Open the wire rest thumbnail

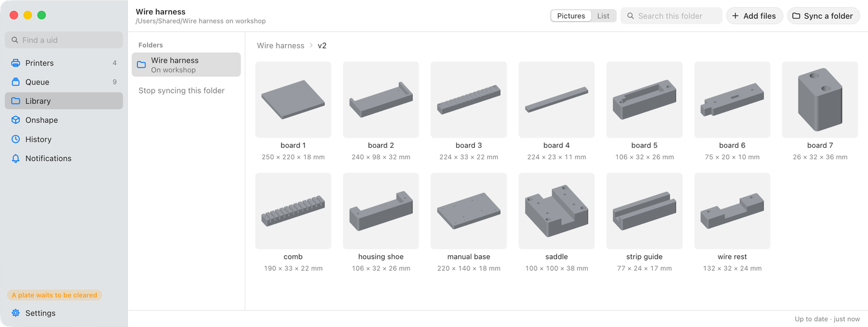[732, 211]
